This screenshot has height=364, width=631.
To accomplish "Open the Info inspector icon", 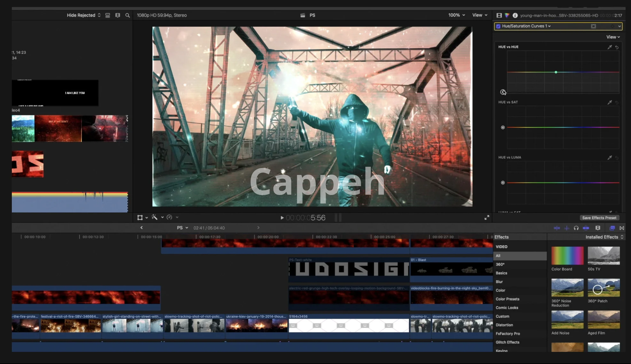I will (515, 15).
